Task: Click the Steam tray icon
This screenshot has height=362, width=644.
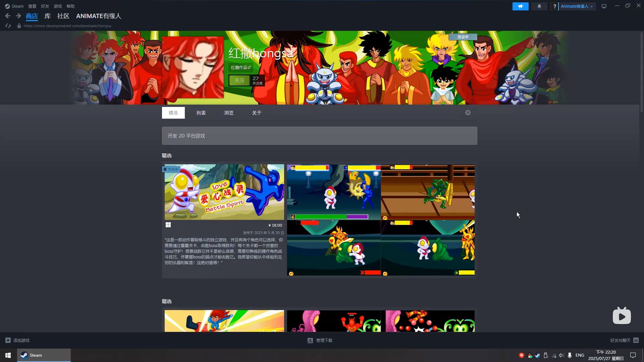Action: click(x=537, y=355)
